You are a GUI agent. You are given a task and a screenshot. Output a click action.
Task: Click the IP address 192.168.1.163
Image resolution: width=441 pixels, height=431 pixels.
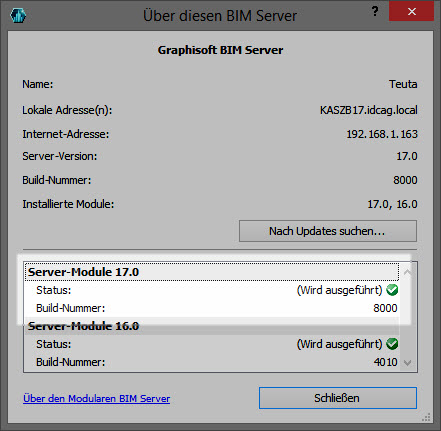pos(382,134)
